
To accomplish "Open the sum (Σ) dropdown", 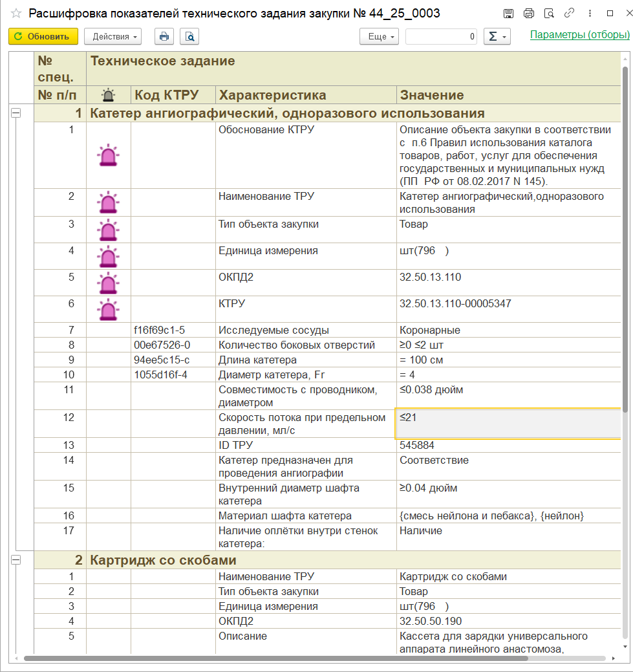I will pyautogui.click(x=497, y=36).
